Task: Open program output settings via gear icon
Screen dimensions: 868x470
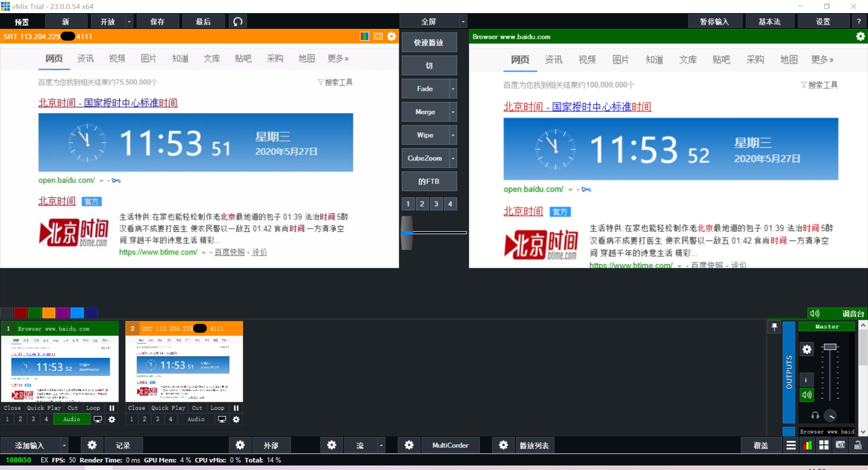Action: click(860, 37)
